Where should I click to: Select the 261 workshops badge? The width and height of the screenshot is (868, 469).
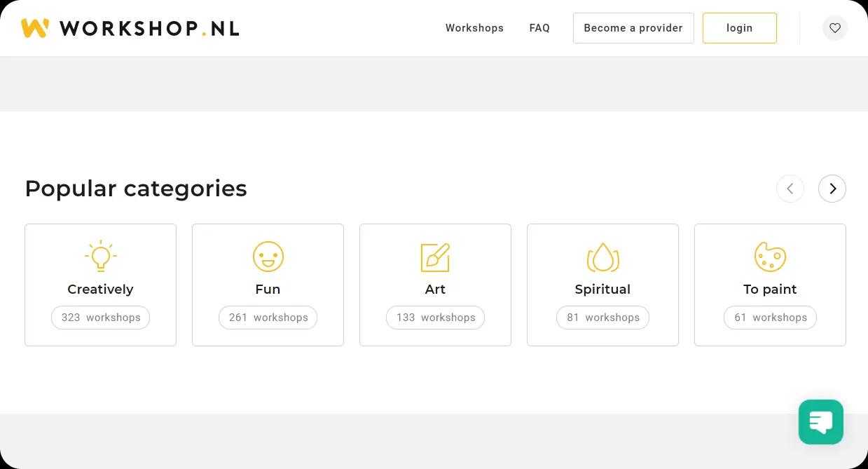[x=268, y=318]
